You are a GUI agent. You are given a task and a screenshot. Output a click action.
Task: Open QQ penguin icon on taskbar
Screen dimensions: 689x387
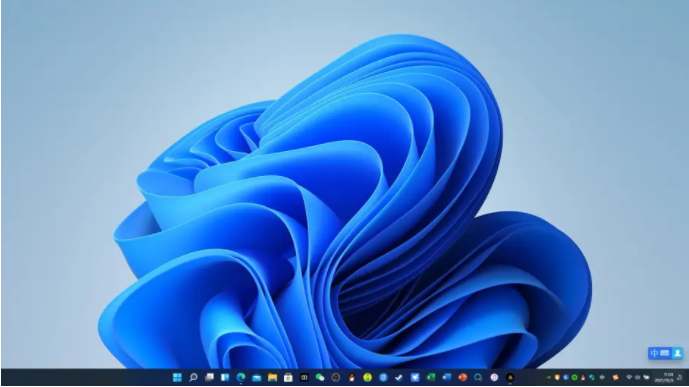coord(352,377)
